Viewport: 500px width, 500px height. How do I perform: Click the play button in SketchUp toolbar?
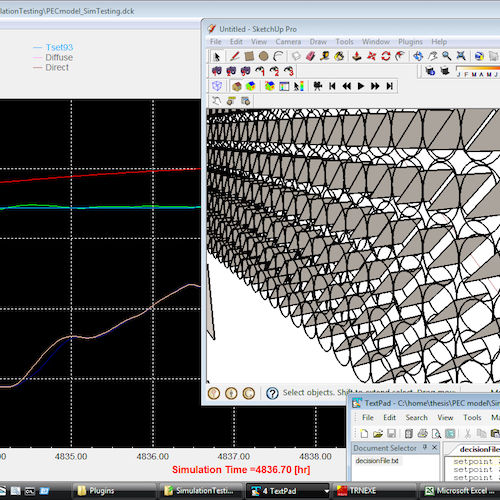click(x=361, y=86)
